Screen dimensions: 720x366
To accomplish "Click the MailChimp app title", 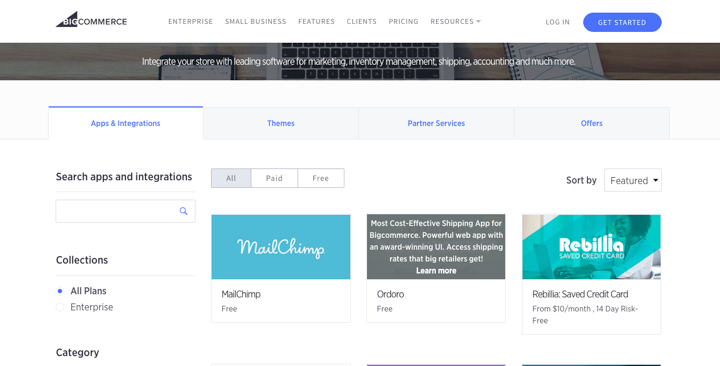I will click(x=241, y=294).
